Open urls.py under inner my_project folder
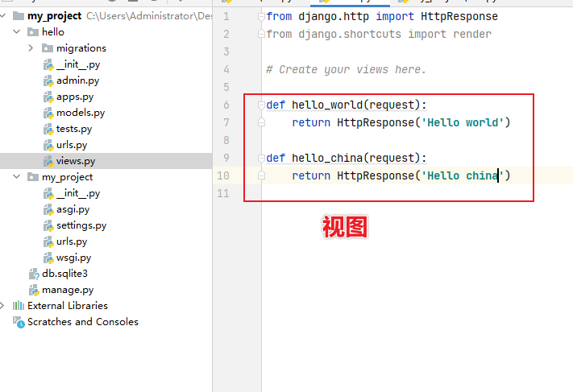This screenshot has height=392, width=573. pos(72,241)
